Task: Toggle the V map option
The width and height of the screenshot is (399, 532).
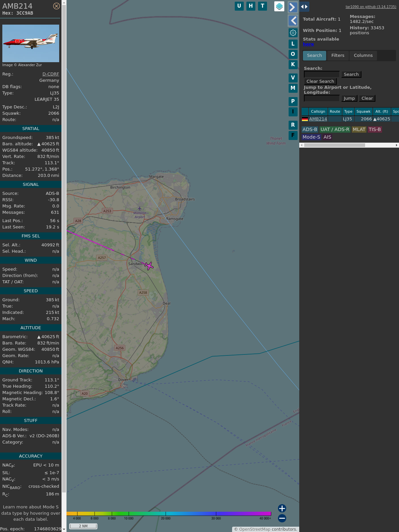Action: click(293, 78)
